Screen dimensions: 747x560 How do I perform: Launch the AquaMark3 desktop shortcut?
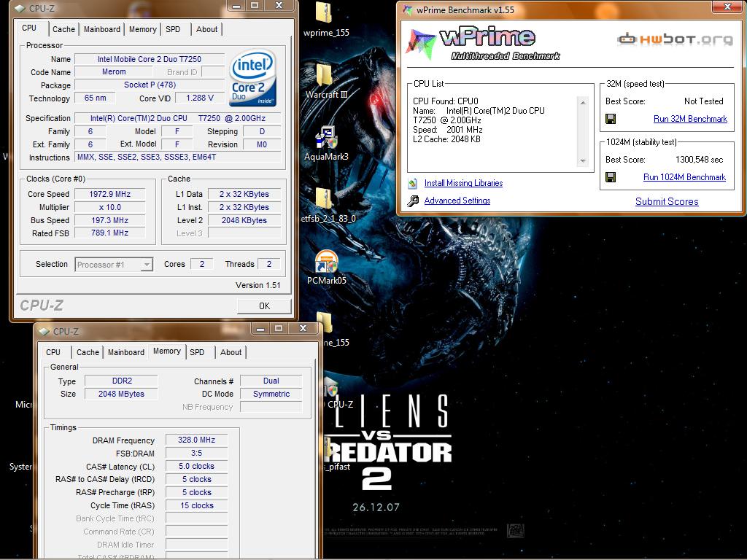pos(326,138)
